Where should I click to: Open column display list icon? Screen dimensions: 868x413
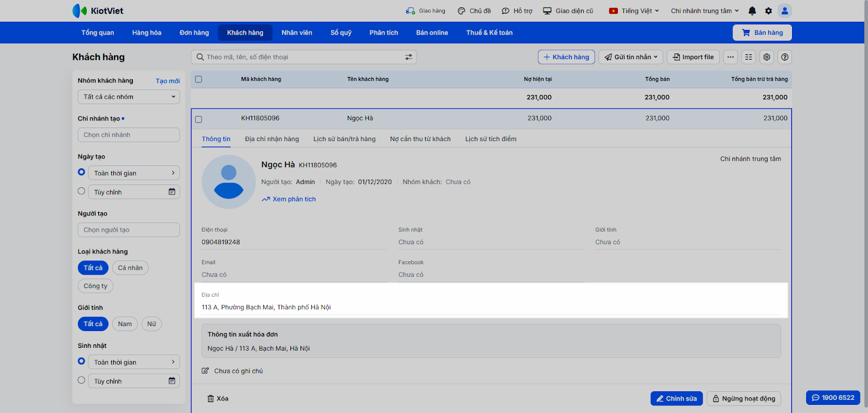point(749,57)
